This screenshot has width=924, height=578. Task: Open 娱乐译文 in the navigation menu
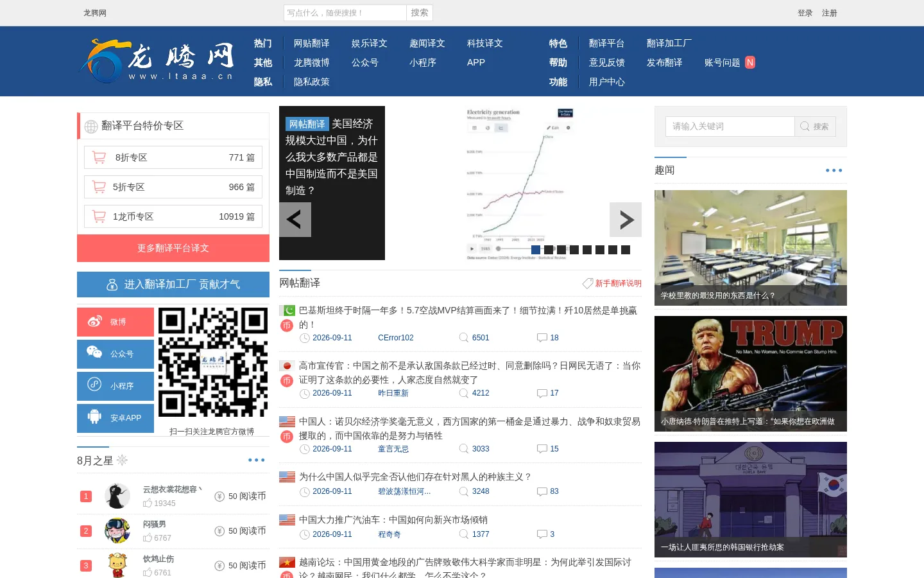(x=369, y=43)
